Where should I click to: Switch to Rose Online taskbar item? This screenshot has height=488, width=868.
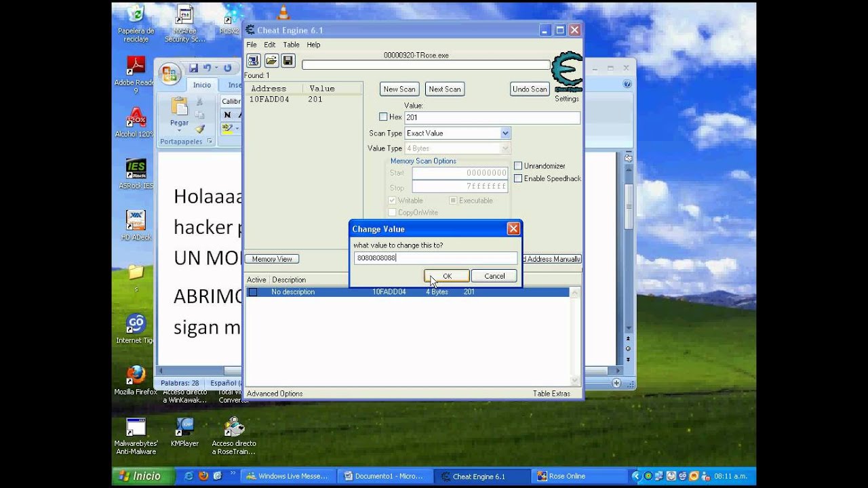(579, 476)
